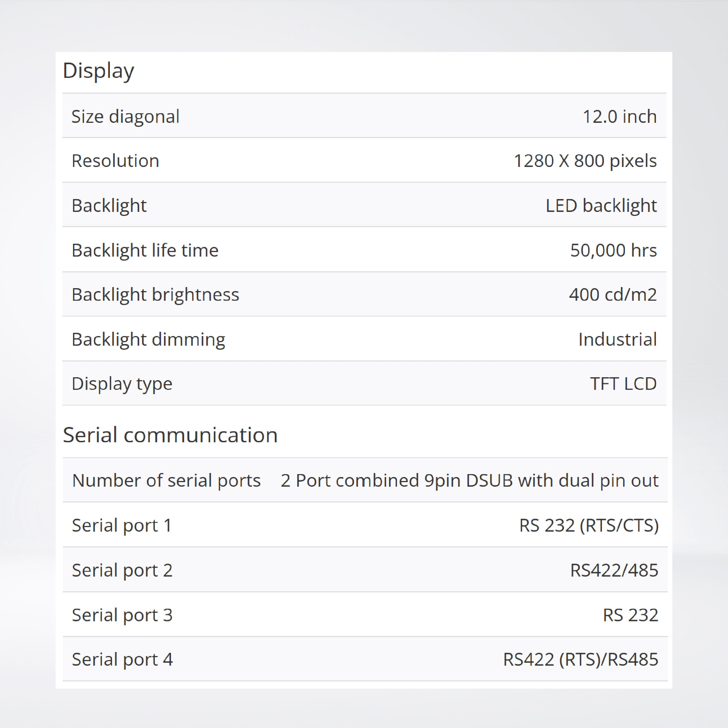The height and width of the screenshot is (728, 728).
Task: Click the RS422 (RTS)/RS485 value
Action: tap(580, 660)
